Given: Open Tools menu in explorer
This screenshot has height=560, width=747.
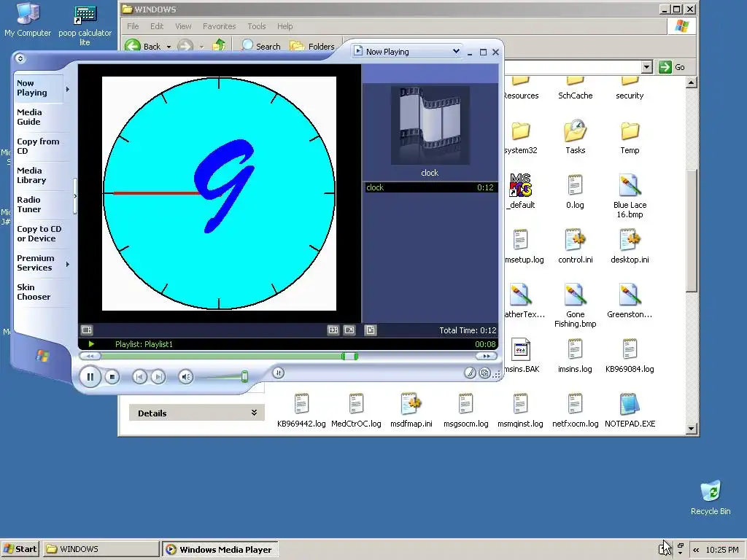Looking at the screenshot, I should (x=256, y=26).
